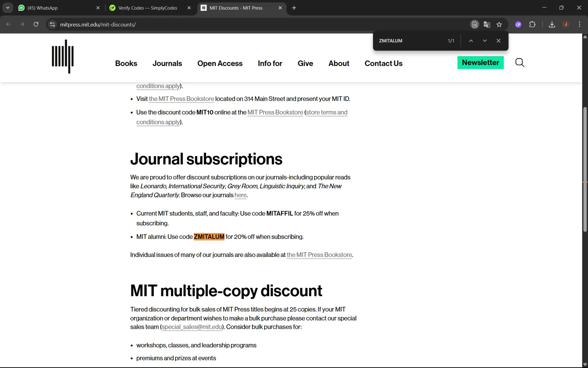The image size is (588, 368).
Task: Click the scrollbar up arrow
Action: click(x=585, y=37)
